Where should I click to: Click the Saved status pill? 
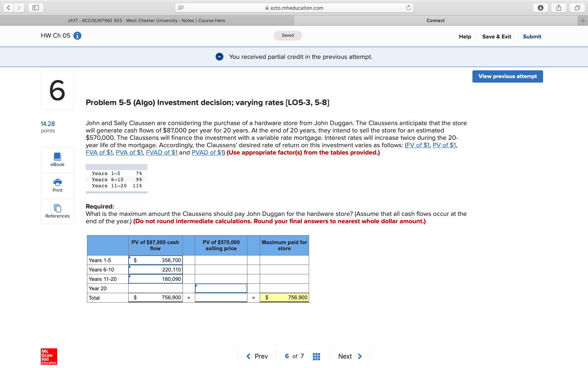(288, 36)
